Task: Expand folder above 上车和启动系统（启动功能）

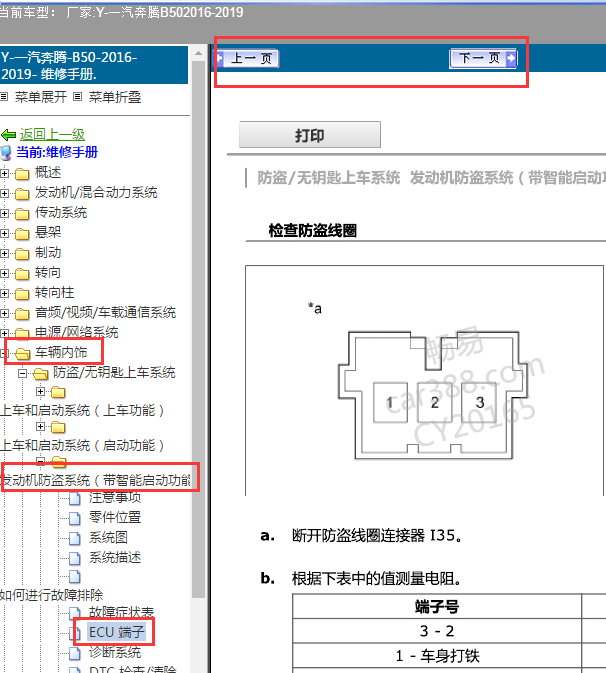Action: (40, 426)
